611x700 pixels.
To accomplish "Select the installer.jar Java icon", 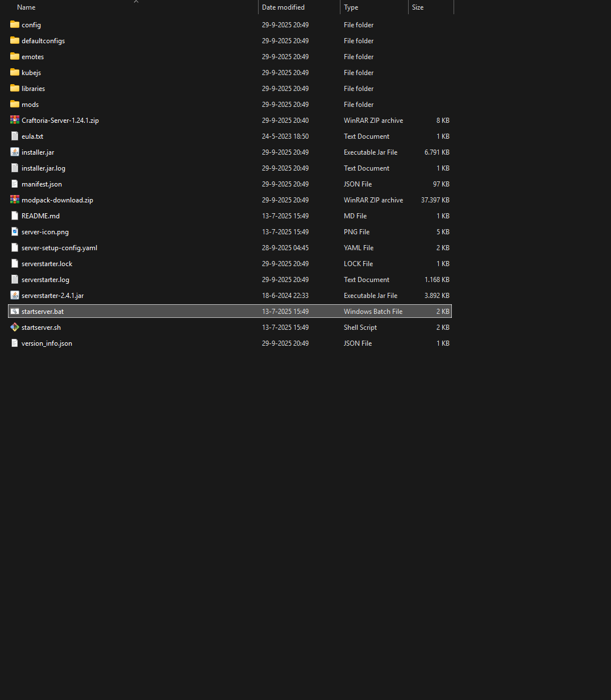I will [15, 152].
